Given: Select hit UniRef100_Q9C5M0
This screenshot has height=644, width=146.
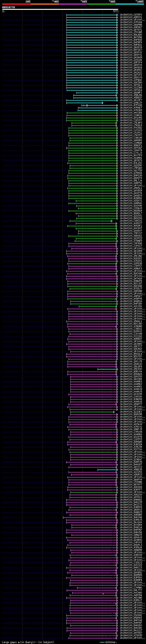Looking at the screenshot, I should click(131, 82).
